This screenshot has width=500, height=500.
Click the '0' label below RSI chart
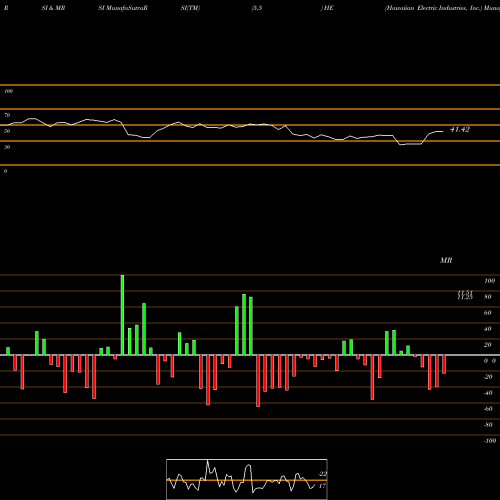click(x=5, y=171)
